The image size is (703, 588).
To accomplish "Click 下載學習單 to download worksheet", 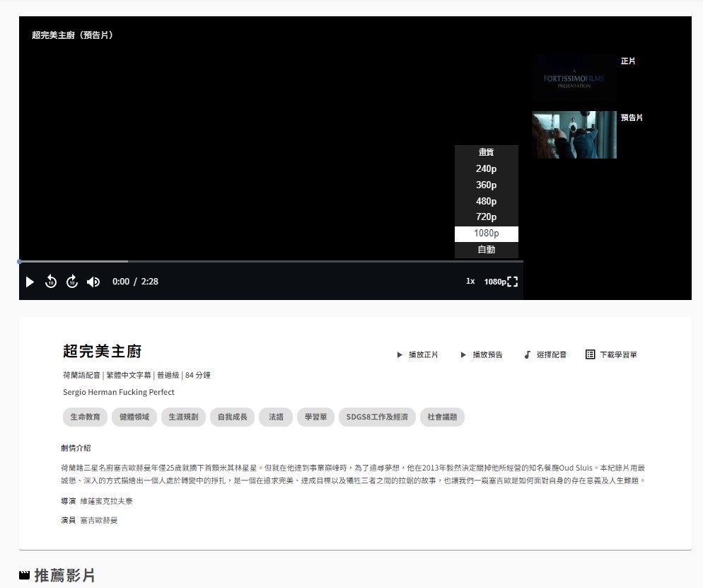I will 611,354.
